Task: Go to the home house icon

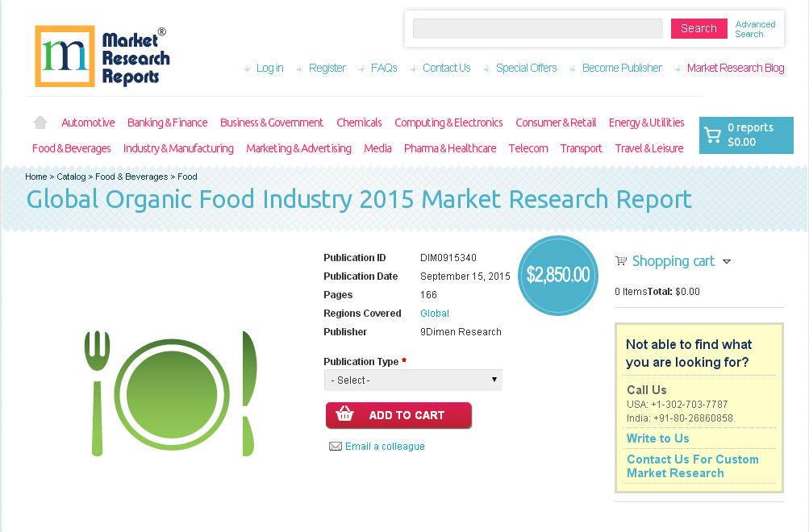Action: pyautogui.click(x=40, y=123)
